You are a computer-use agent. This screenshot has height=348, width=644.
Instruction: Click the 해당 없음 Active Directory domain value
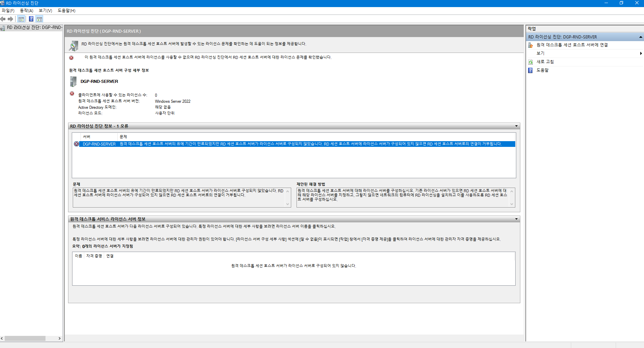(x=163, y=107)
